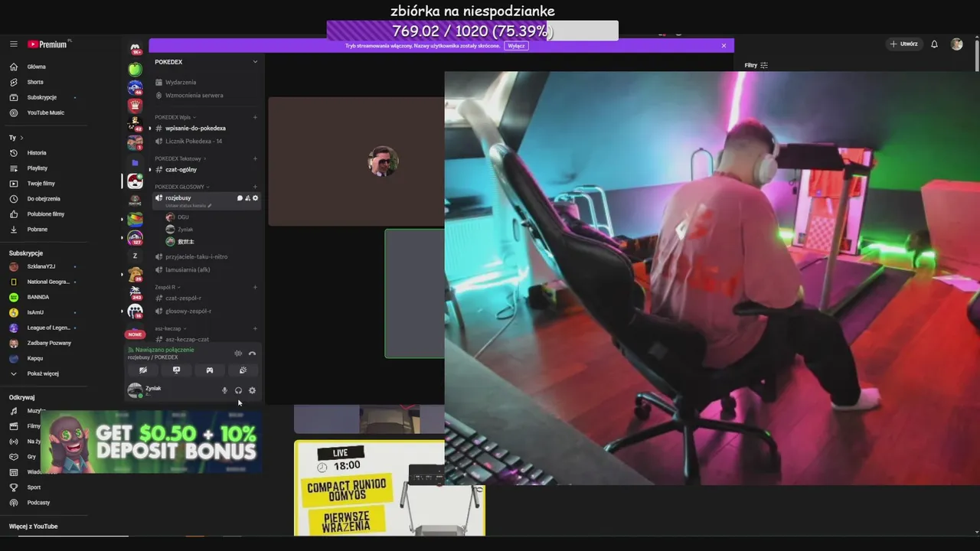
Task: Start an activity with the controller icon
Action: coord(209,370)
